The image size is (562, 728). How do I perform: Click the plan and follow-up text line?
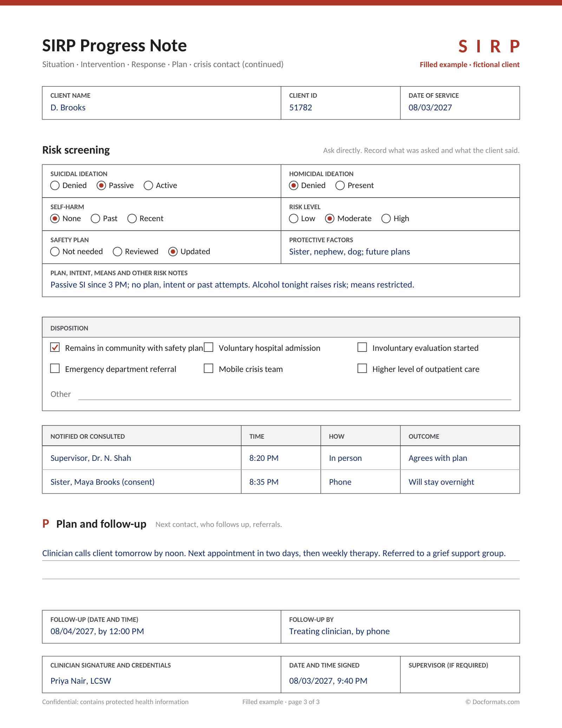[281, 553]
